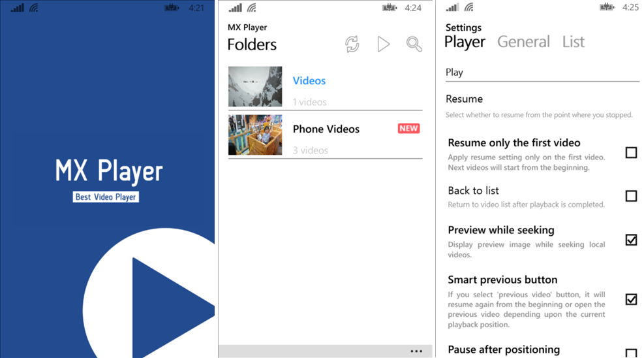
Task: Tap Wi-Fi icon in Folders status bar
Action: (252, 8)
